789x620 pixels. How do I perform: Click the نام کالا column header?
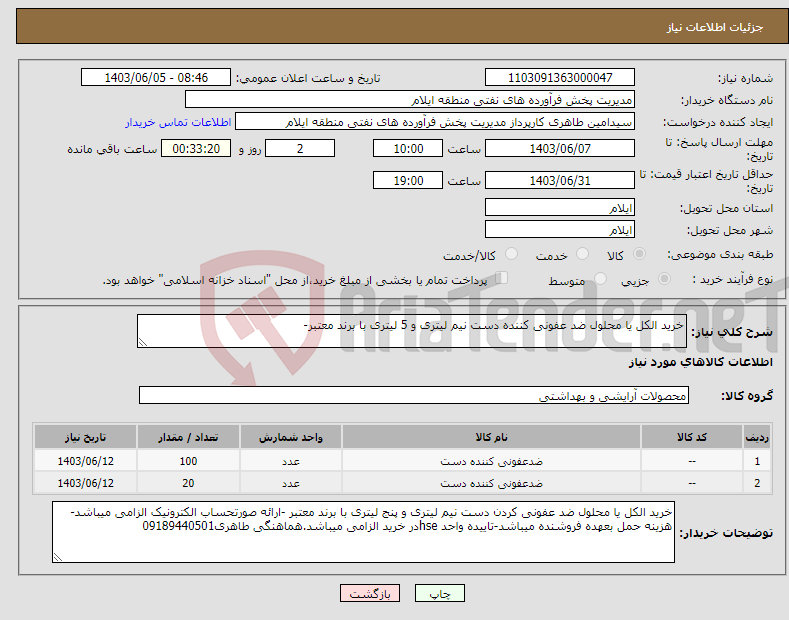click(x=491, y=437)
